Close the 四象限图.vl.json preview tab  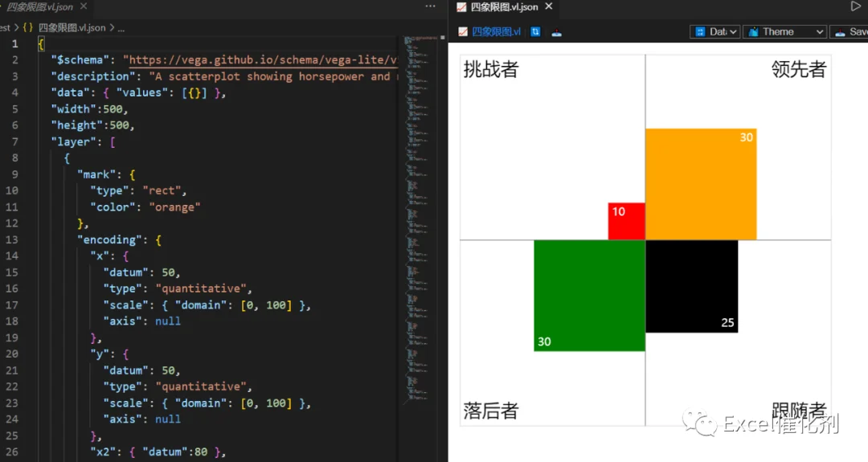click(549, 6)
